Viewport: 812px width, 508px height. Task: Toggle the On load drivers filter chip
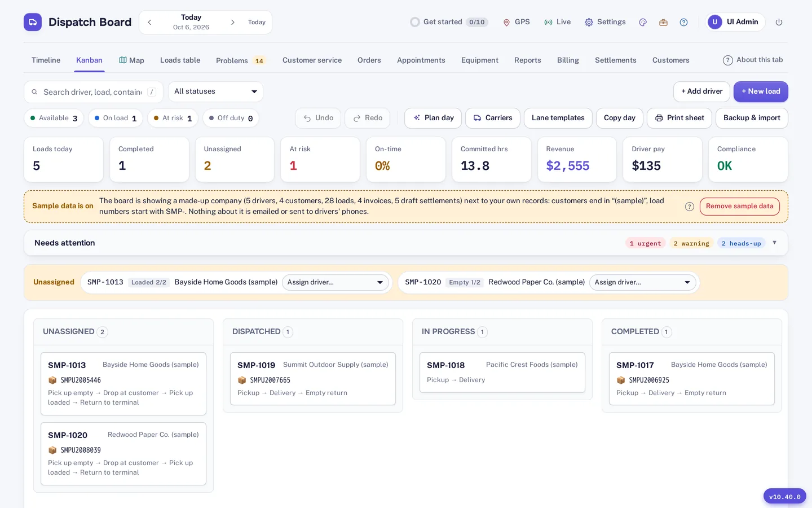tap(116, 118)
